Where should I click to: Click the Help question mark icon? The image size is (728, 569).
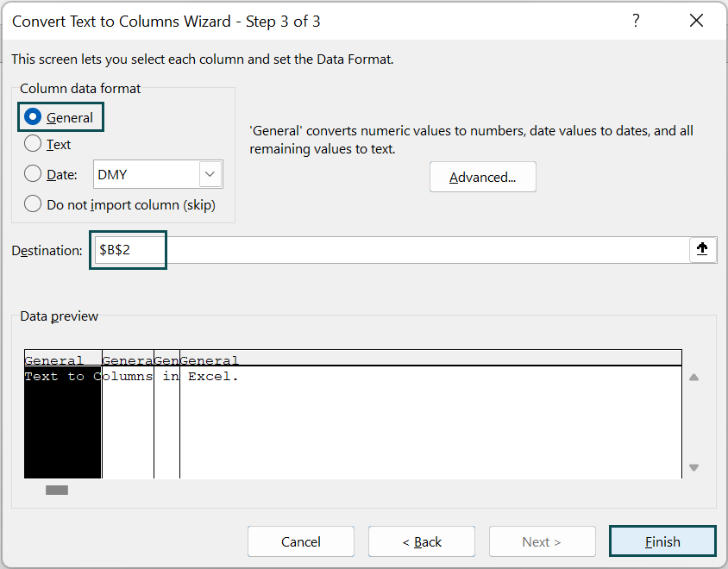[x=636, y=21]
